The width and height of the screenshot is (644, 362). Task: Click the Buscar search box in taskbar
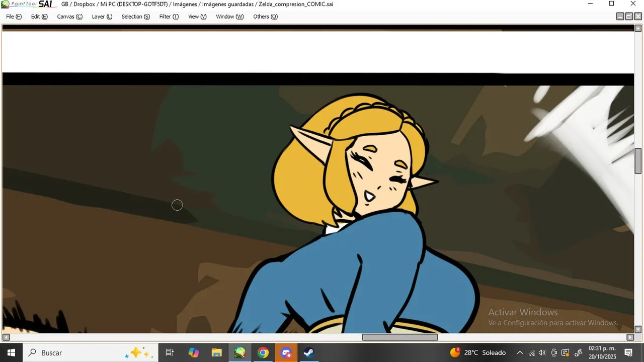point(91,352)
